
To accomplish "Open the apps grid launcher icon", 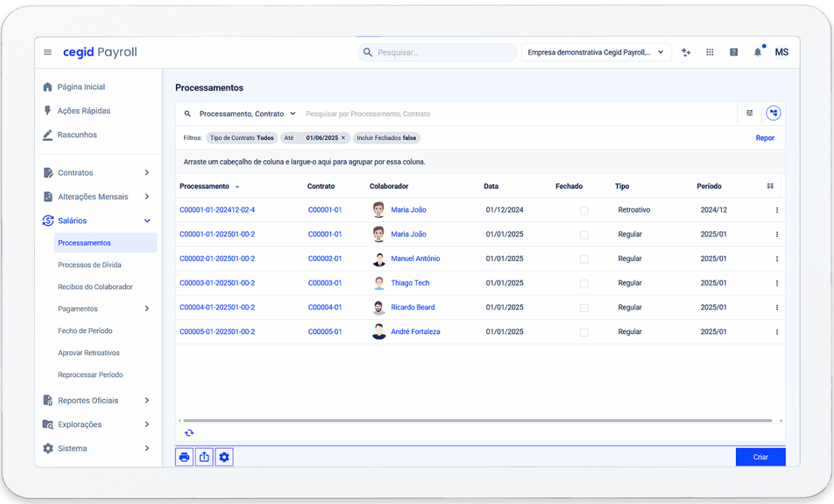I will (x=710, y=52).
